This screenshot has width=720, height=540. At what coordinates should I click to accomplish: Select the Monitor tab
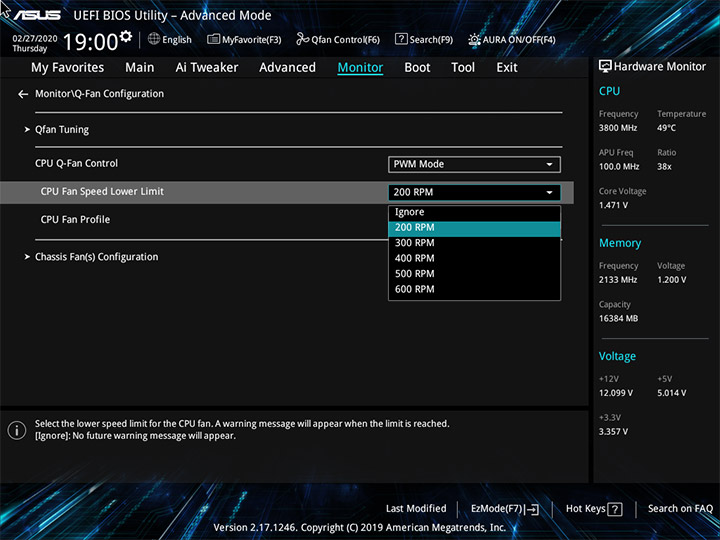tap(360, 68)
